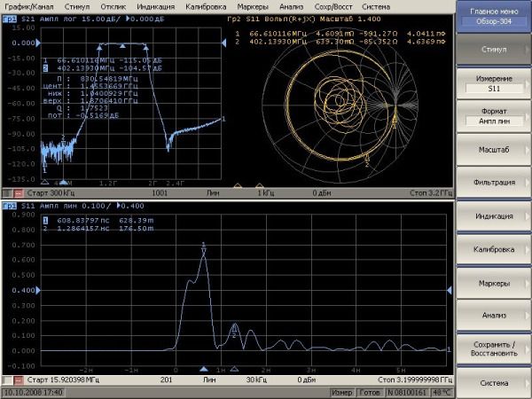Click the red channel icon in lower status bar
The height and width of the screenshot is (399, 532).
click(x=18, y=379)
